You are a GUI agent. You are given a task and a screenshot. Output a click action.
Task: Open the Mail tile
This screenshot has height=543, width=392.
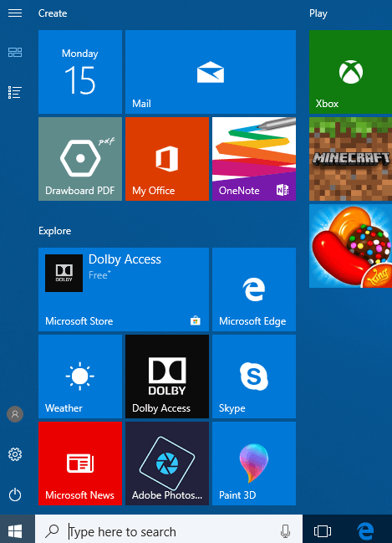point(211,72)
